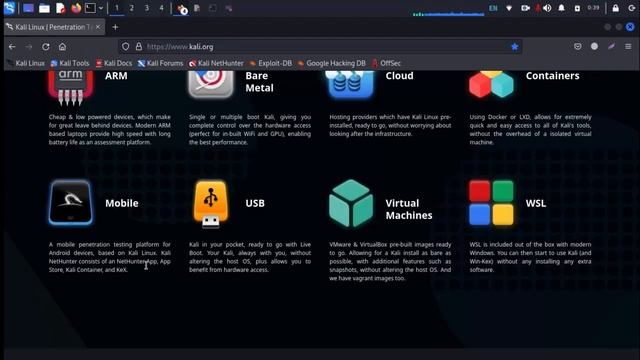Open the Exploit-DB bookmark
This screenshot has width=640, height=360.
coord(271,63)
